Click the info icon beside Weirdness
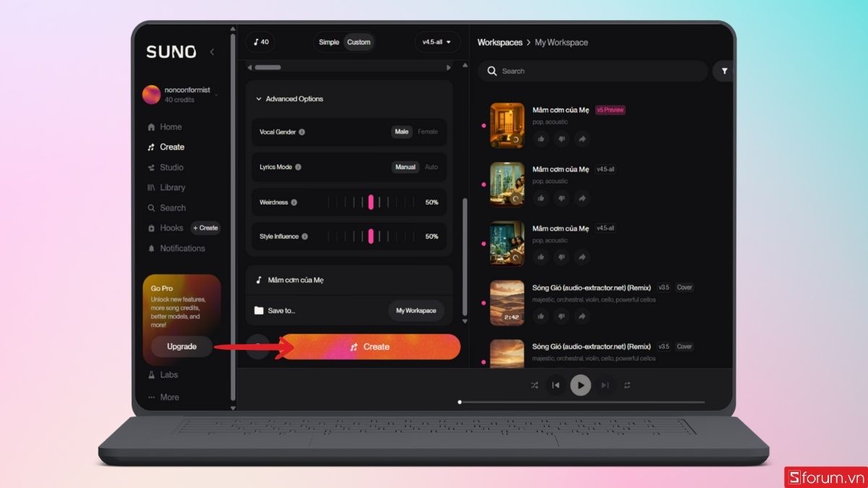868x488 pixels. pyautogui.click(x=294, y=202)
